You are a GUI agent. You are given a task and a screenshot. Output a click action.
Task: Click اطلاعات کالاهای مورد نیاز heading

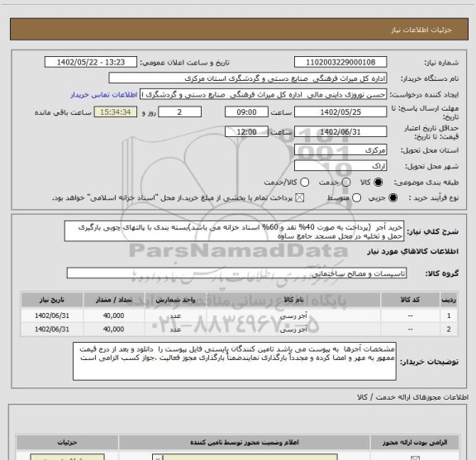[x=413, y=251]
